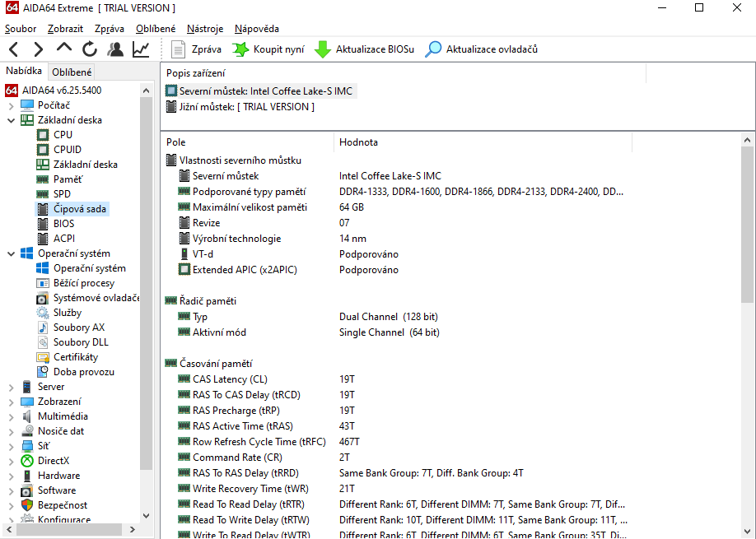
Task: Switch to the Oblíbené sidebar tab
Action: coord(72,72)
